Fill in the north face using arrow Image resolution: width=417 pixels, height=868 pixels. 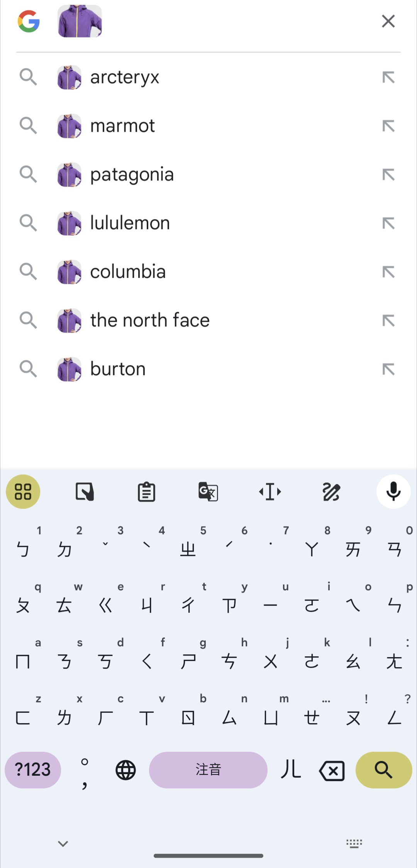388,321
